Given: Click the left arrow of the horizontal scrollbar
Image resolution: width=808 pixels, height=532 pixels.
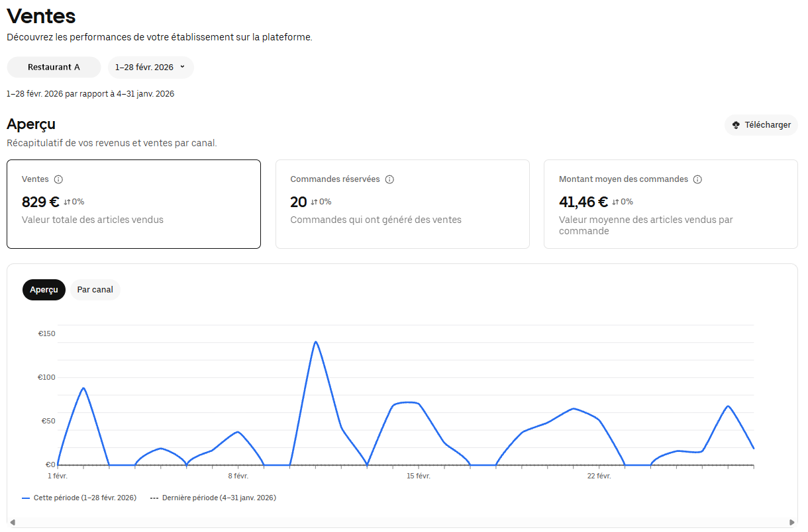Looking at the screenshot, I should [x=12, y=522].
